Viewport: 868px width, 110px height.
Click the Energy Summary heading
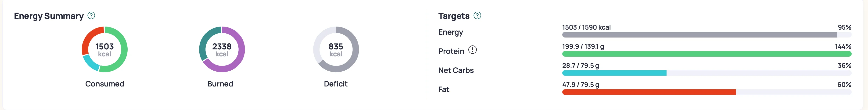click(49, 16)
